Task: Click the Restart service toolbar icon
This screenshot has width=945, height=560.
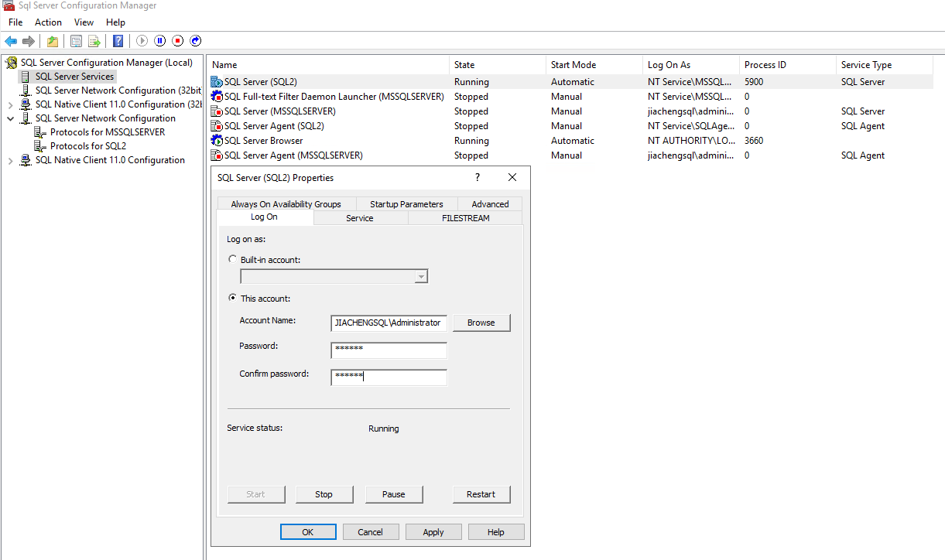Action: tap(196, 41)
